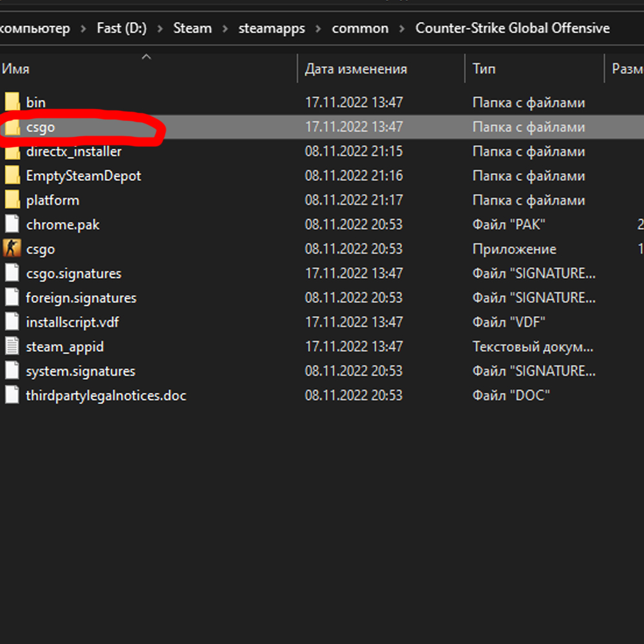Open the bin folder icon
The width and height of the screenshot is (644, 644).
coord(12,102)
